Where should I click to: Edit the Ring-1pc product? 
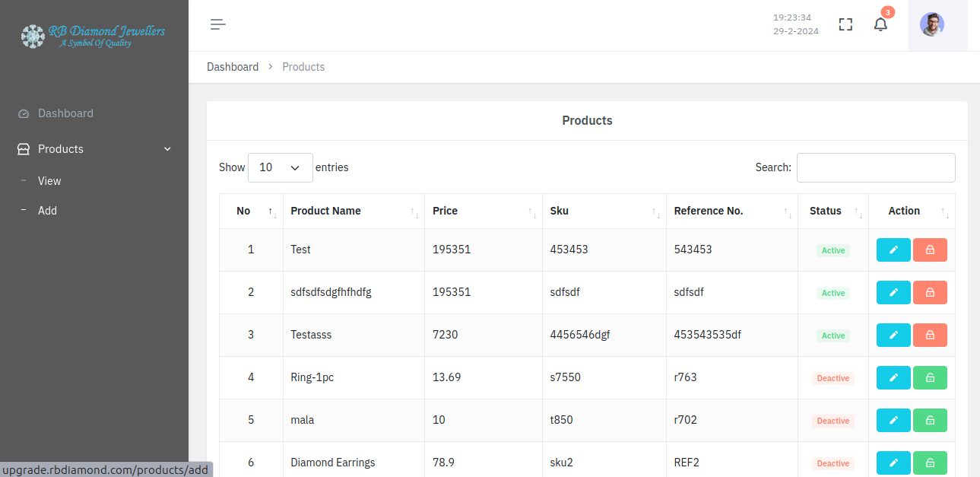893,378
